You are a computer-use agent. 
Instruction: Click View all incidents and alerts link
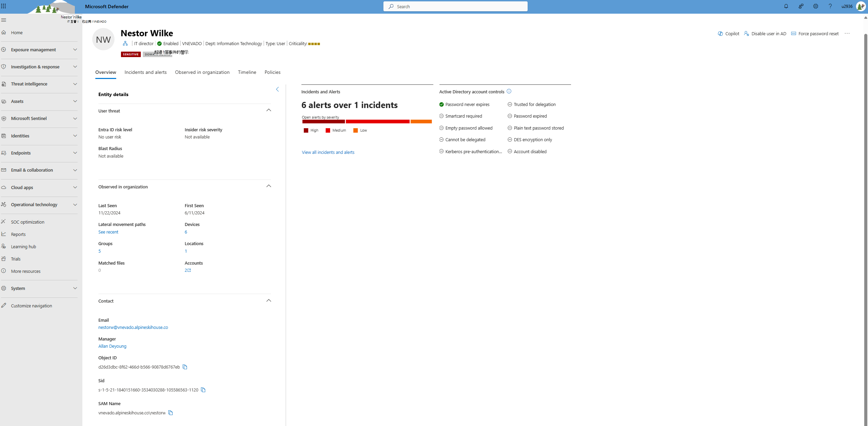[x=328, y=152]
